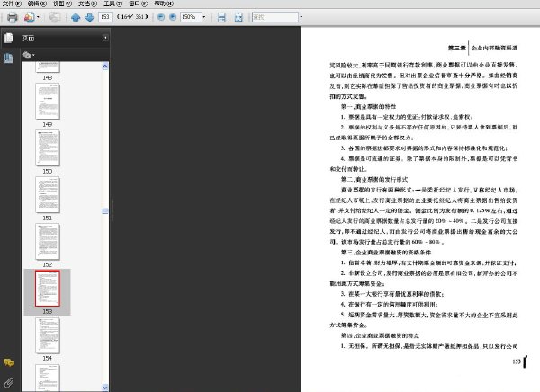Open the Pages panel sidebar icon
The width and height of the screenshot is (540, 392).
[9, 38]
